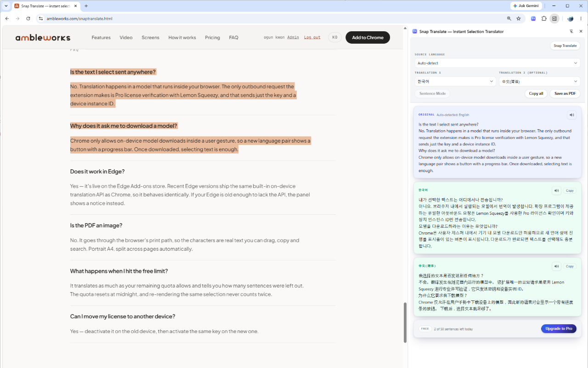Click heading 'Is the PDF an image?'
Viewport: 588px width, 368px height.
pyautogui.click(x=96, y=225)
